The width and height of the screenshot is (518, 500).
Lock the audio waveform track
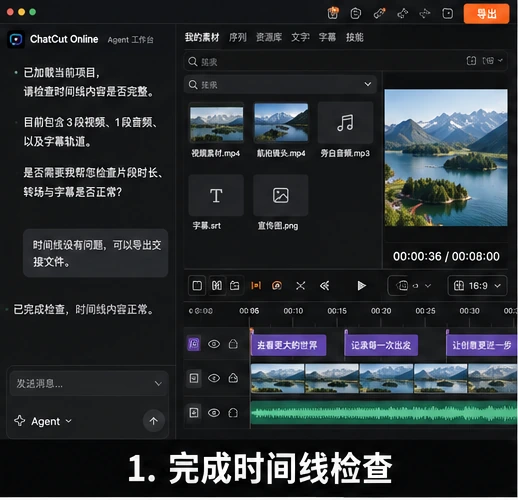tap(233, 413)
